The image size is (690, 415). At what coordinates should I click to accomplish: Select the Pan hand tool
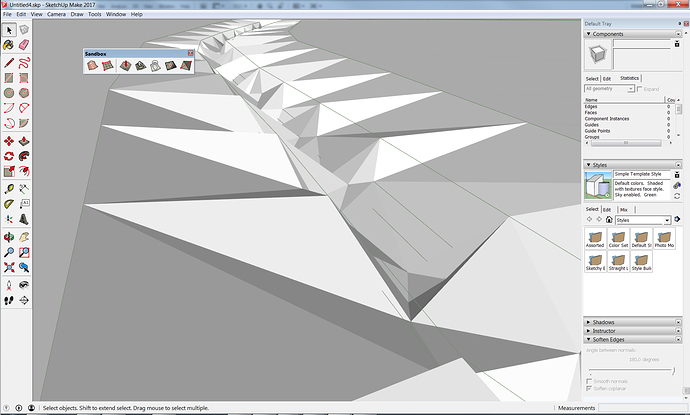pyautogui.click(x=24, y=237)
